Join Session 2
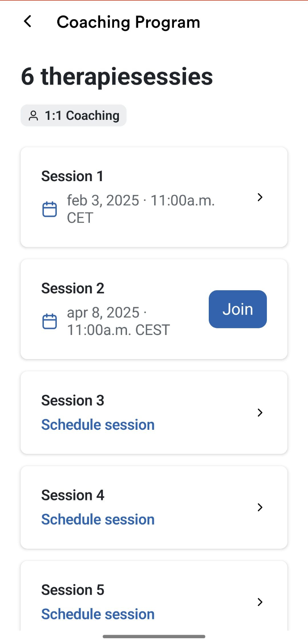Viewport: 308px width, 644px height. tap(237, 309)
